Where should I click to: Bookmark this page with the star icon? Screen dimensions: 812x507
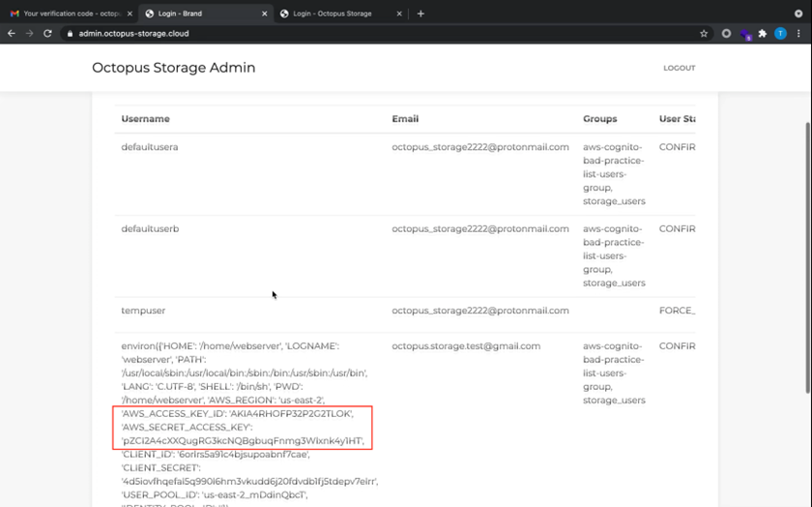704,33
